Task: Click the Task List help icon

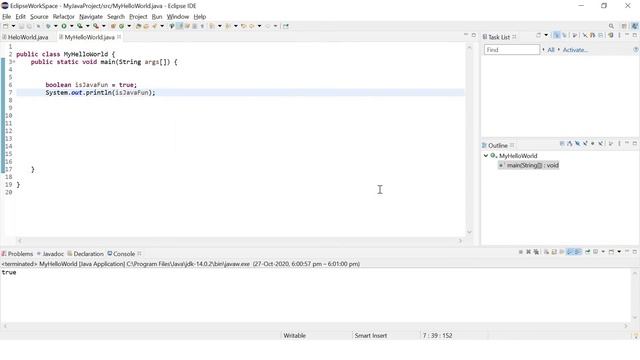Action: [x=636, y=50]
